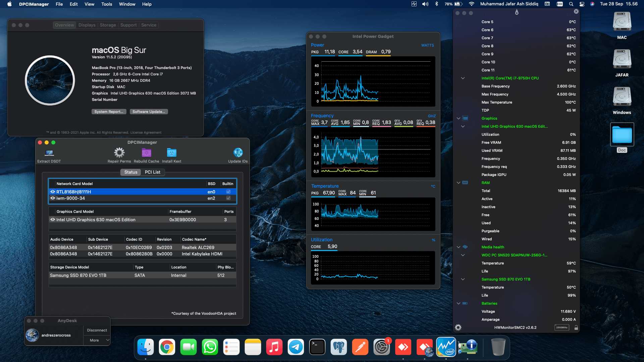The image size is (644, 362).
Task: Collapse WDC PC SN520 drive section
Action: (463, 255)
